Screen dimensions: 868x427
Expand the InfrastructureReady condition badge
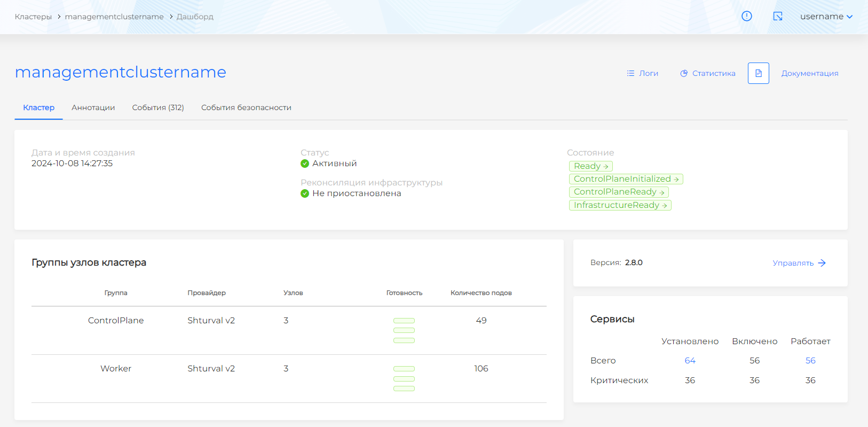pos(620,205)
